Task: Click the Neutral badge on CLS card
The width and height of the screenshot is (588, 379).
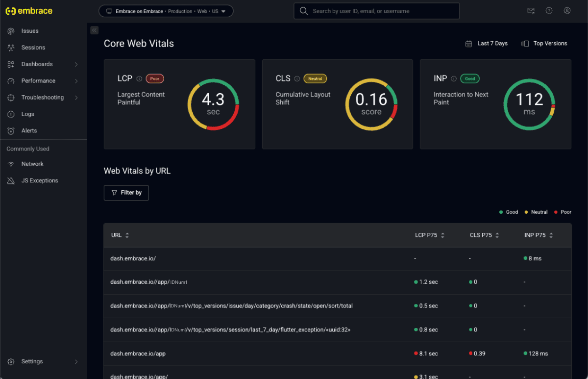Action: [315, 78]
